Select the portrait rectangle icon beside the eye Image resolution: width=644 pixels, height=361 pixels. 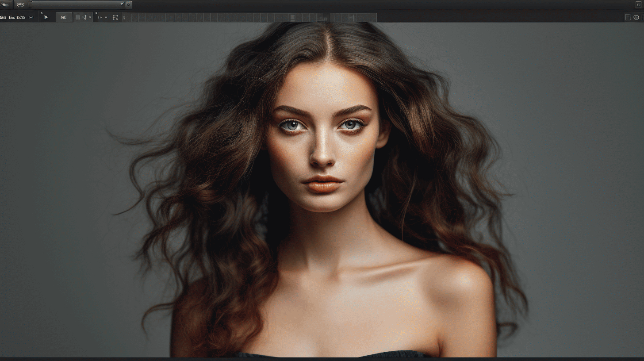click(x=628, y=17)
